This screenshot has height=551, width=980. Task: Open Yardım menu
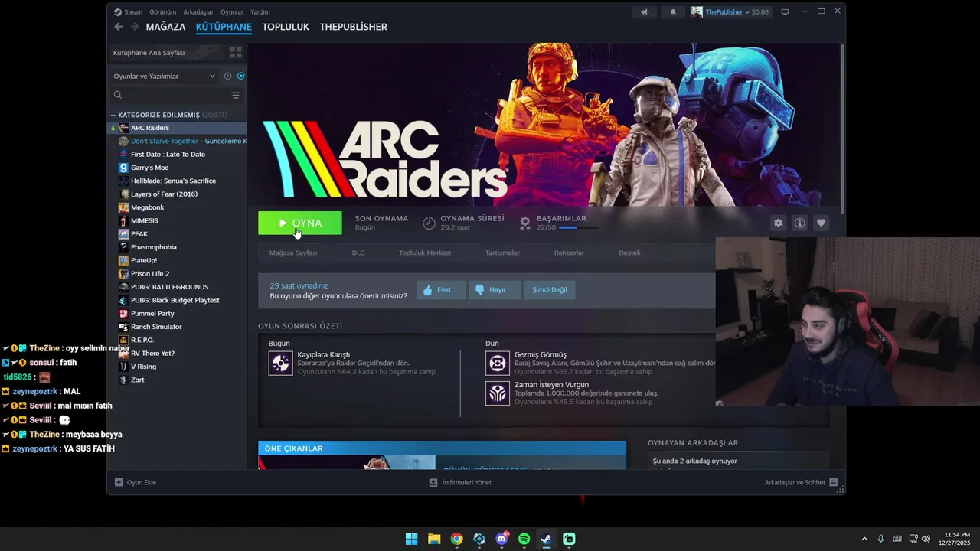260,12
